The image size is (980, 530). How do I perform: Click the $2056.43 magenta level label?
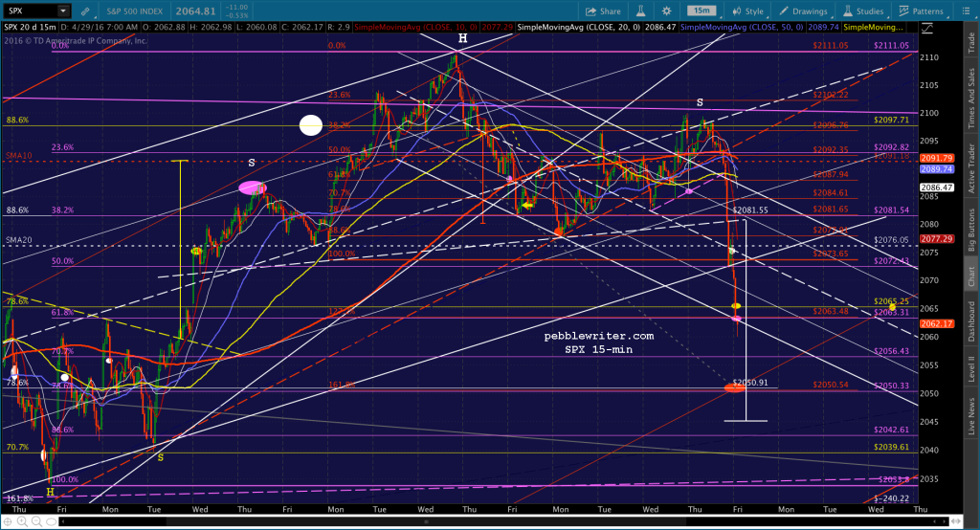(x=891, y=351)
